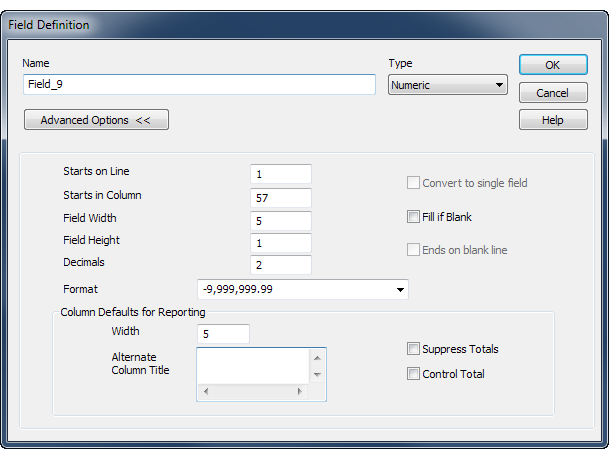Click the Starts in Column field
The width and height of the screenshot is (609, 449).
pos(280,197)
